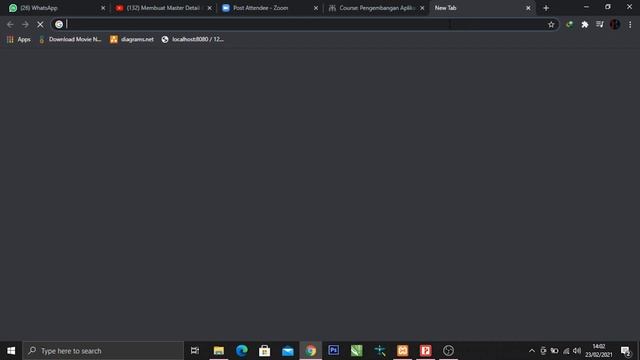Minimize the Chrome window

click(586, 7)
